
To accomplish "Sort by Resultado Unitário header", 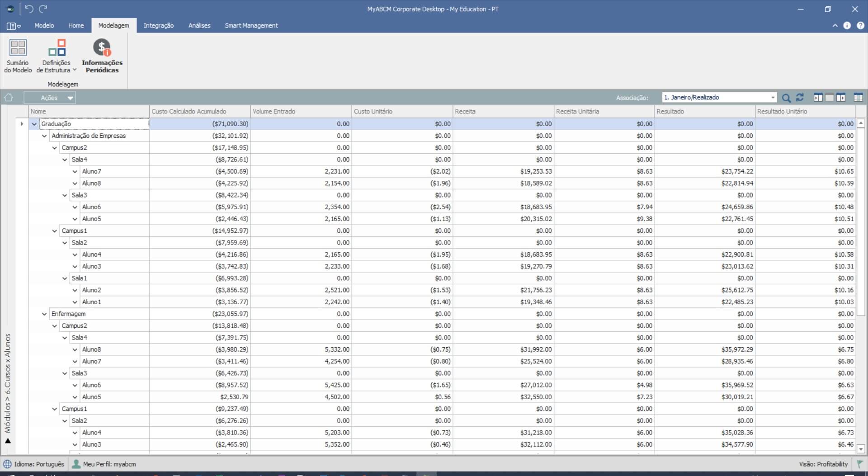I will tap(806, 111).
